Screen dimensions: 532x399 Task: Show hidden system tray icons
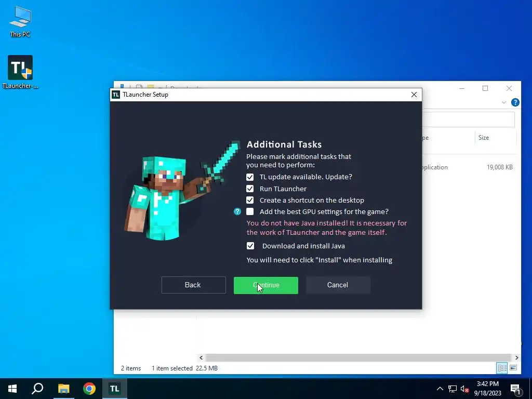click(440, 389)
